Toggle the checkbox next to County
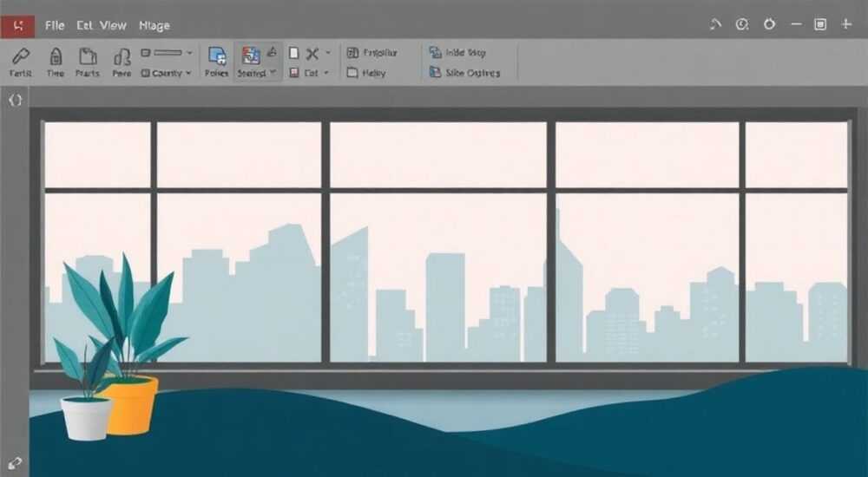This screenshot has height=477, width=868. 145,73
